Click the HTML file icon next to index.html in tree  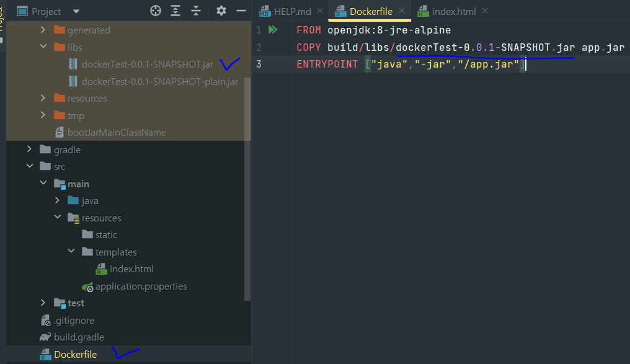point(101,269)
